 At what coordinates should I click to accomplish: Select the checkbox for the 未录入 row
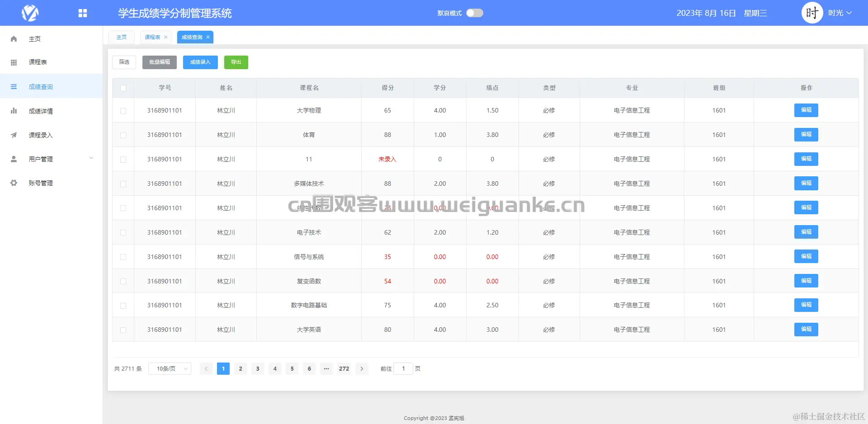[x=123, y=160]
